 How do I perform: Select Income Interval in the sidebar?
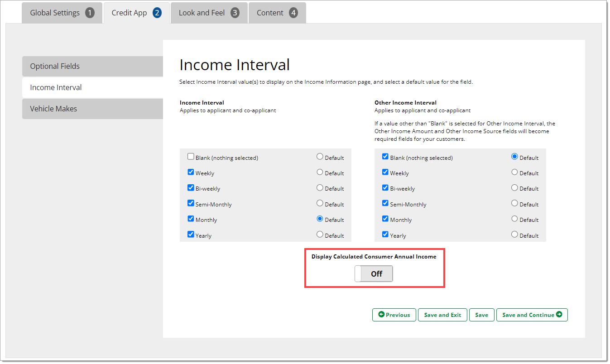click(92, 87)
